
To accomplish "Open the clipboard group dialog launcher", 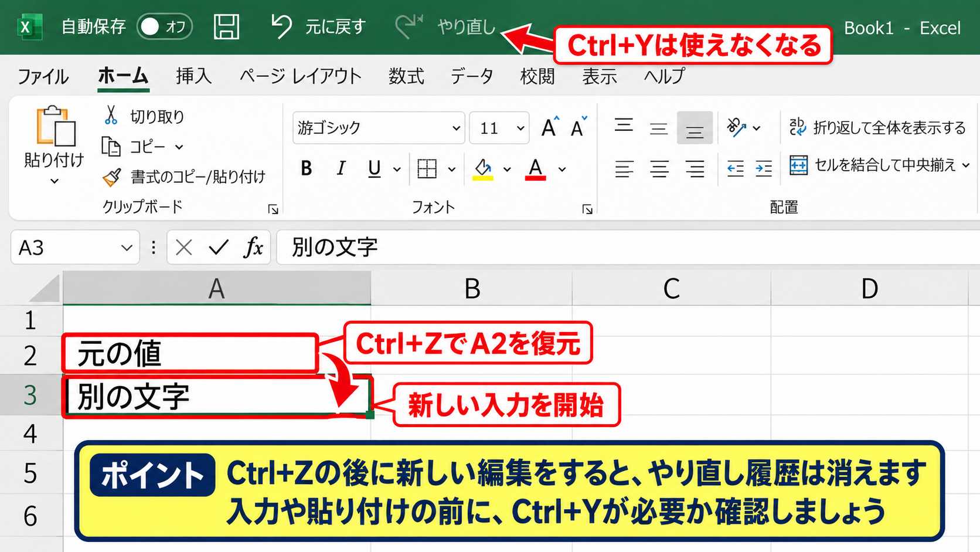I will [273, 209].
